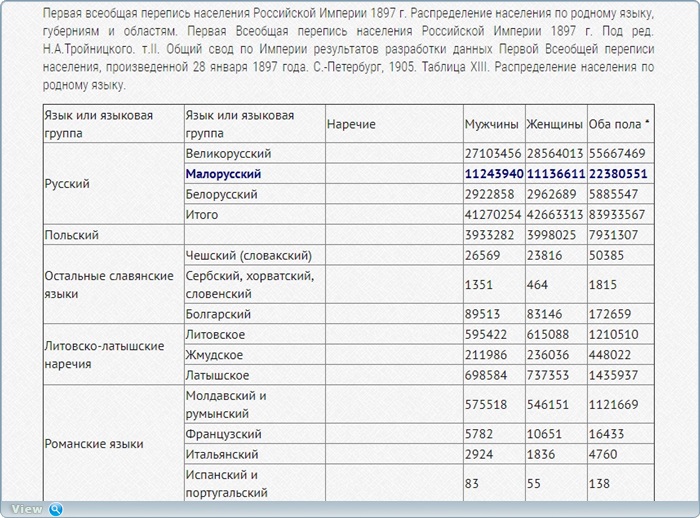Select value 55667469 in table
Image resolution: width=700 pixels, height=518 pixels.
pyautogui.click(x=617, y=153)
